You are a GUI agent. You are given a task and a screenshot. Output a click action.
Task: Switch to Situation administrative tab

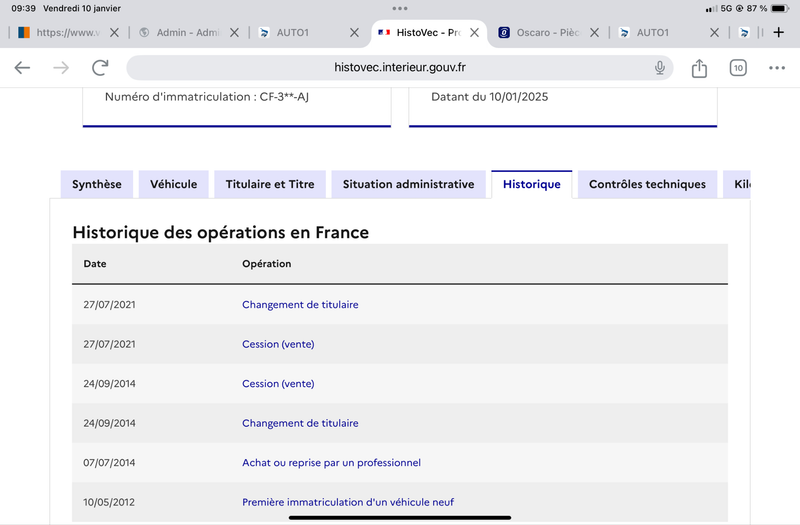coord(409,184)
